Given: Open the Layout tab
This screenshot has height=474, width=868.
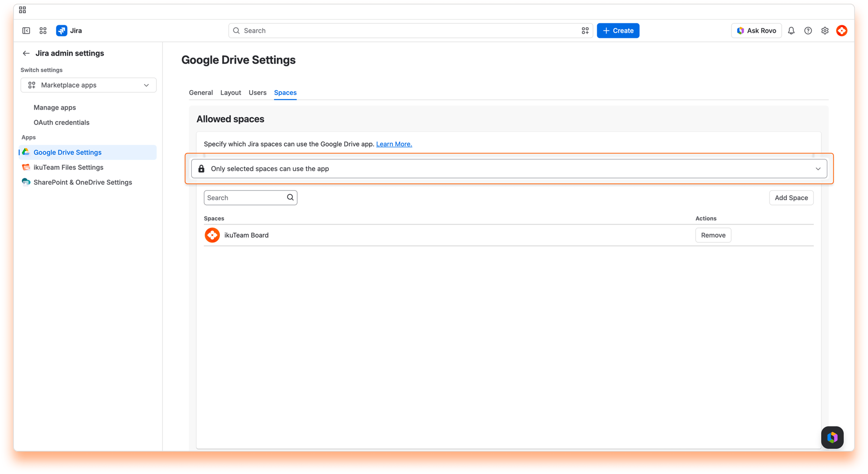Looking at the screenshot, I should click(231, 93).
